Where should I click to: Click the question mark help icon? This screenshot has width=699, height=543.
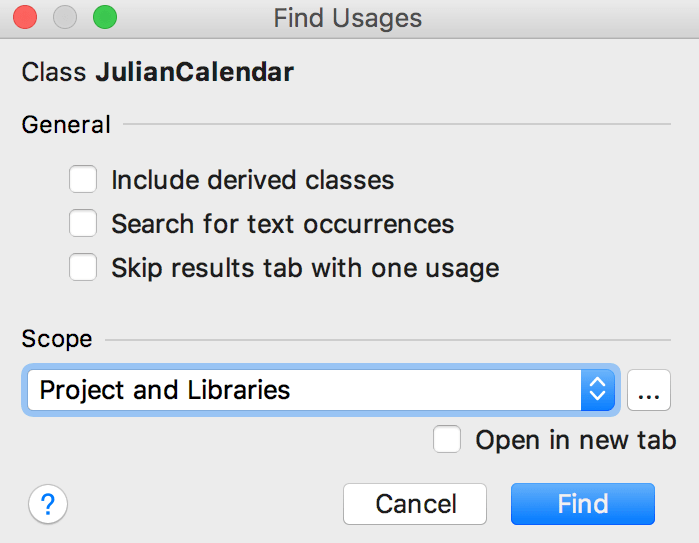point(48,504)
